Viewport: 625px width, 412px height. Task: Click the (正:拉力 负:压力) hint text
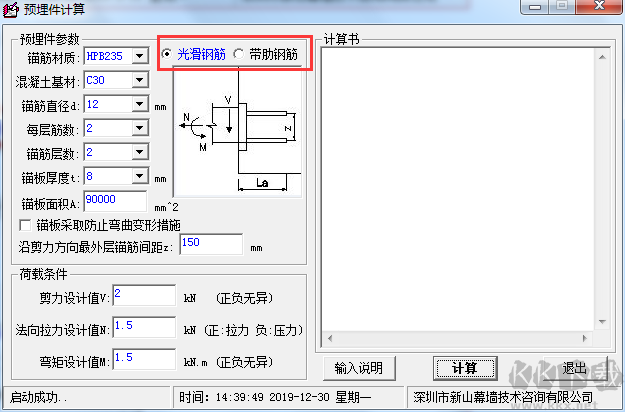tap(254, 330)
